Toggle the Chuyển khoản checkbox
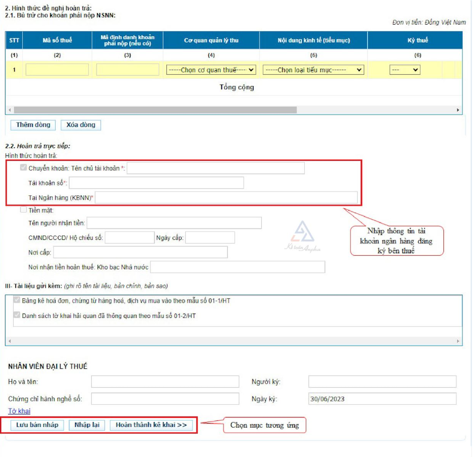Viewport: 476px width, 457px height. coord(23,167)
